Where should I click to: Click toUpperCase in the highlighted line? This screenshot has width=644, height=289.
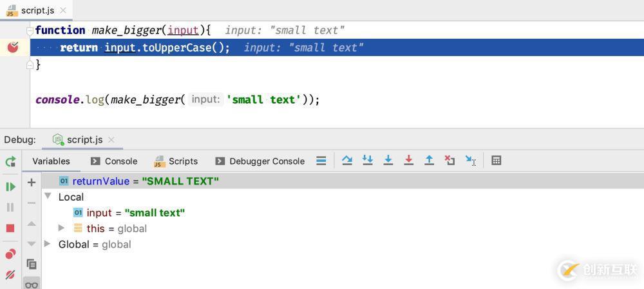(x=177, y=48)
